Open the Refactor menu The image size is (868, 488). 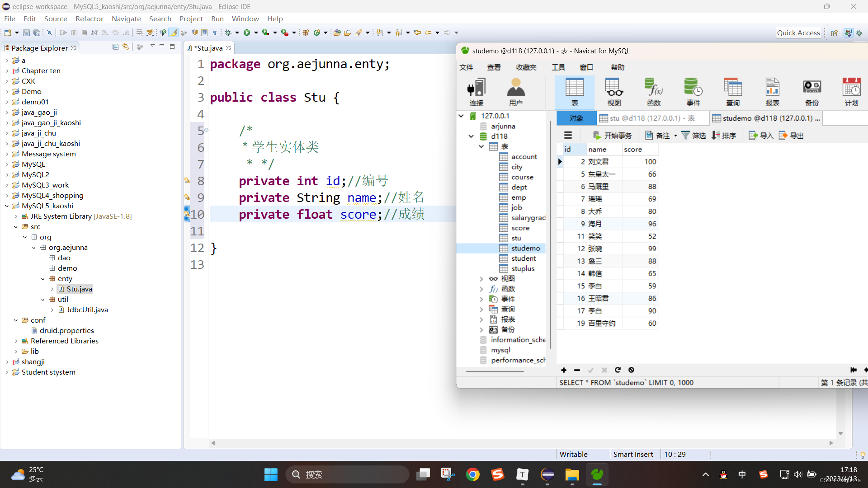(x=89, y=19)
